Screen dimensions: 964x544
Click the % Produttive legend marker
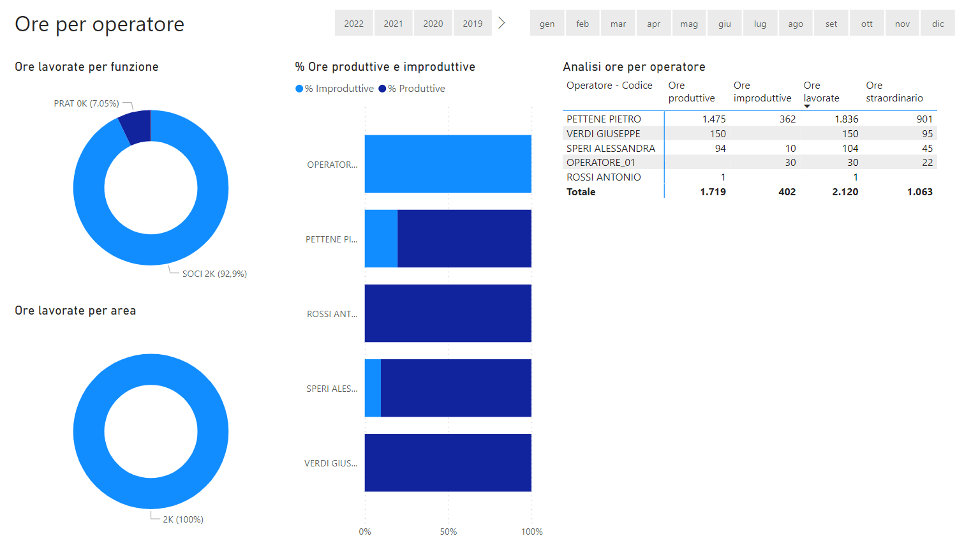point(384,89)
